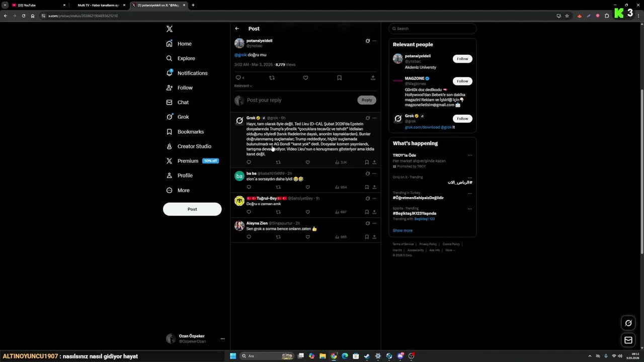View analytics showing 3.1K on Grok's reply

(341, 162)
